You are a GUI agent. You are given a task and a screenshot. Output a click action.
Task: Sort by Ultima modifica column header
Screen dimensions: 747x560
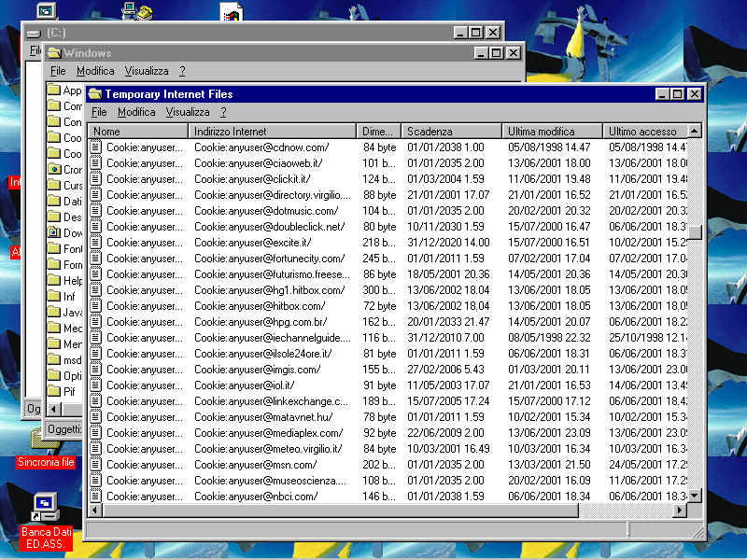(553, 131)
